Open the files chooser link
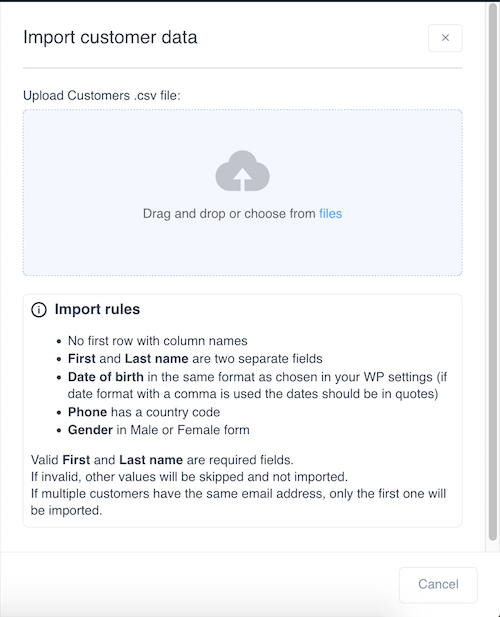Screen dimensions: 500x617 point(330,214)
